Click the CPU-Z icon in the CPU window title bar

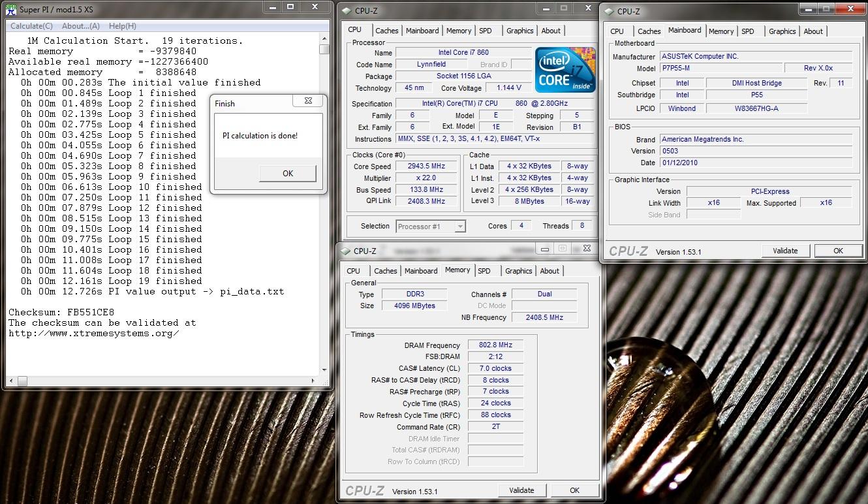pyautogui.click(x=347, y=10)
